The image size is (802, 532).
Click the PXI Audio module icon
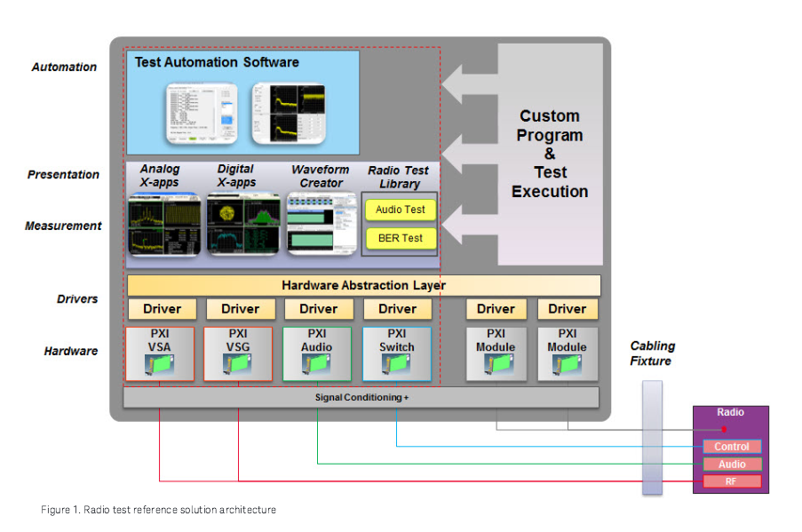point(317,364)
